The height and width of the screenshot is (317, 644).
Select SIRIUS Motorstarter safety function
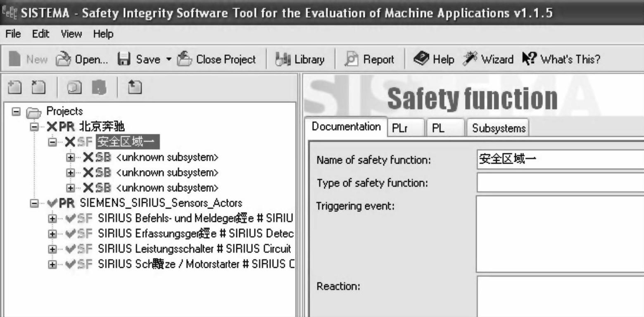[196, 264]
